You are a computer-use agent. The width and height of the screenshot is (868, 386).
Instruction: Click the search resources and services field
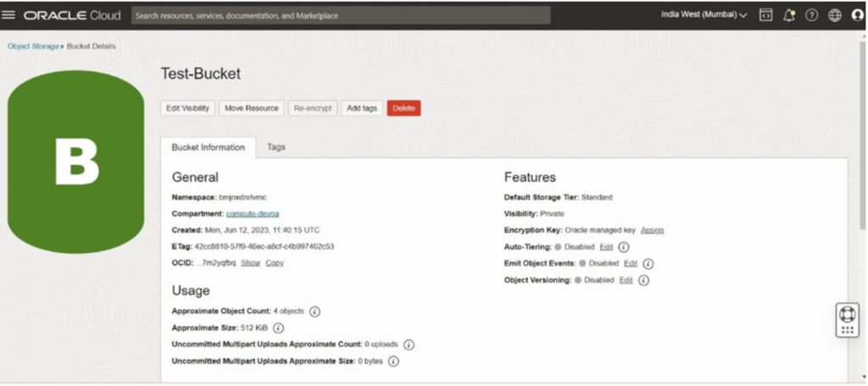(x=341, y=15)
